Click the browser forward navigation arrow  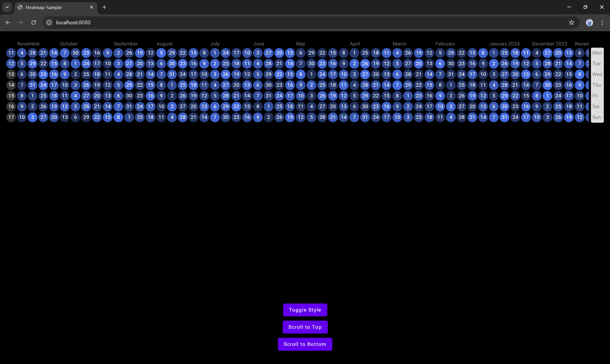coord(20,22)
